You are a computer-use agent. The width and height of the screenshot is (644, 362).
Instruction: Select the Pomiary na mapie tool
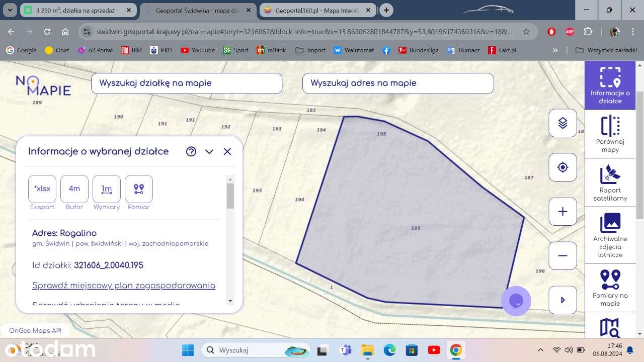point(610,288)
